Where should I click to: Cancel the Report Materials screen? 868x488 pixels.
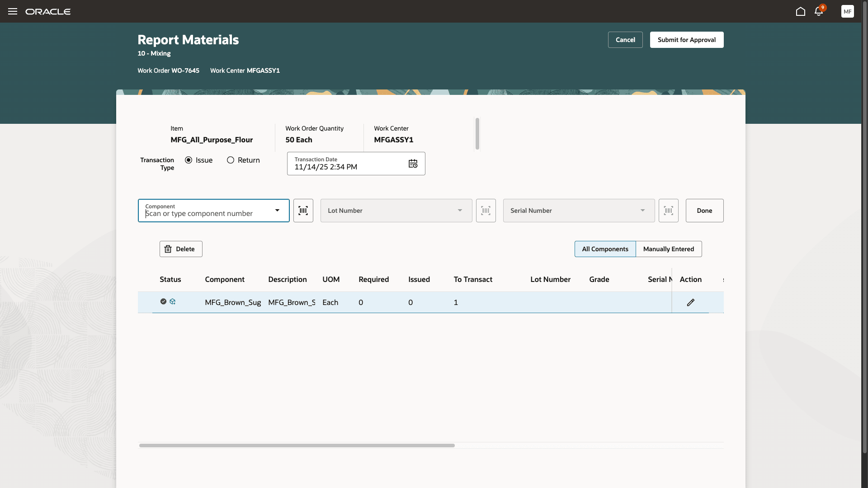click(625, 40)
